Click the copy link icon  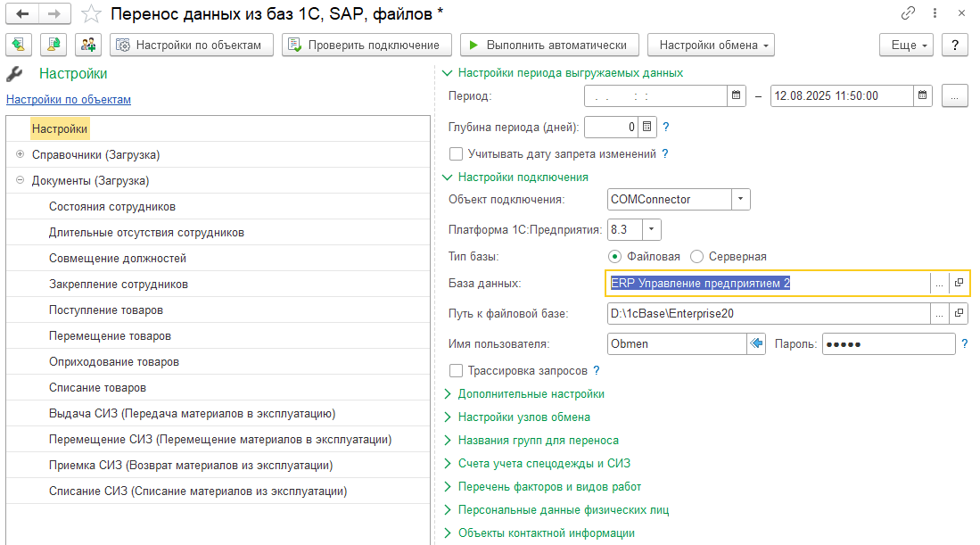909,13
